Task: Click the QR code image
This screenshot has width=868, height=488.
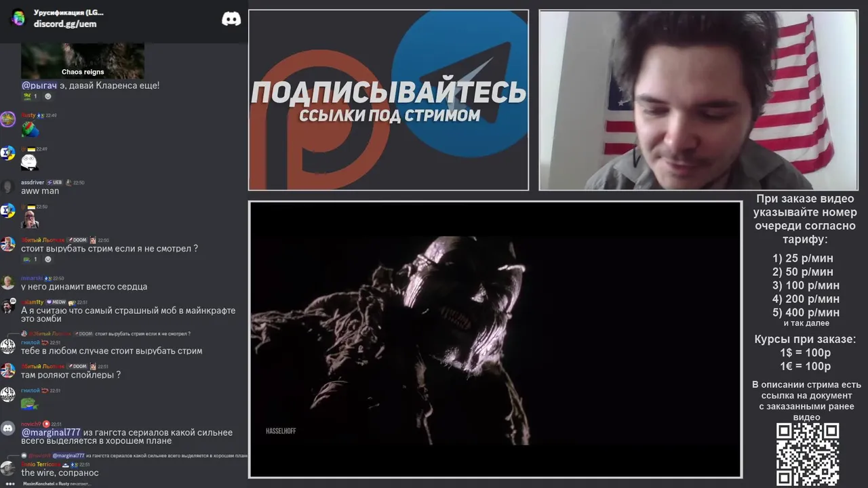Action: click(807, 455)
